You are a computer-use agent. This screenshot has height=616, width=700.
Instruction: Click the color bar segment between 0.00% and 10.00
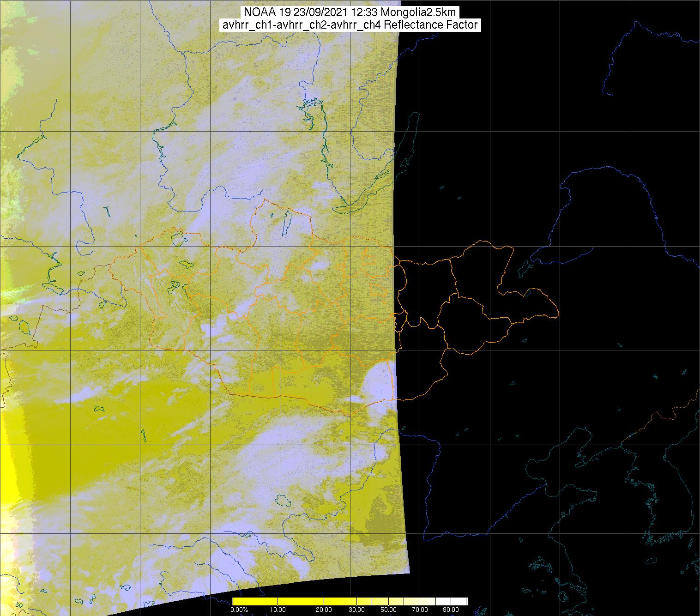[x=255, y=601]
